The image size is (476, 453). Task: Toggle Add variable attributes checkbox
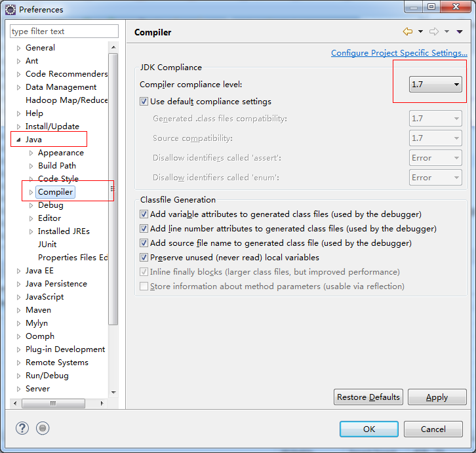coord(144,214)
